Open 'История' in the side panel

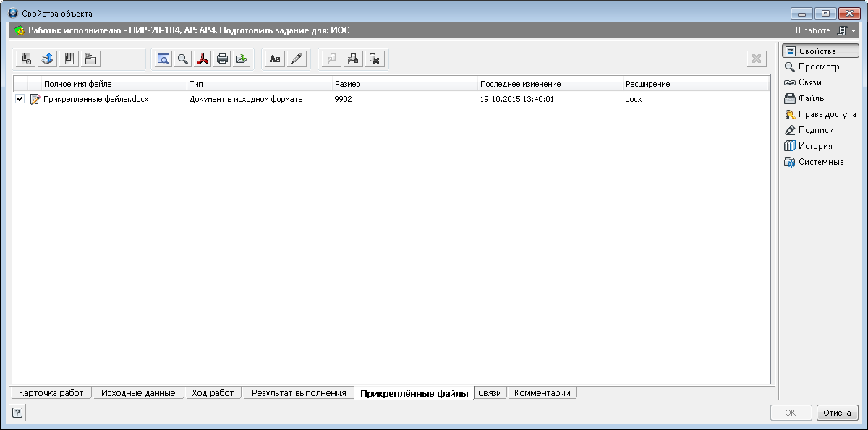coord(815,146)
